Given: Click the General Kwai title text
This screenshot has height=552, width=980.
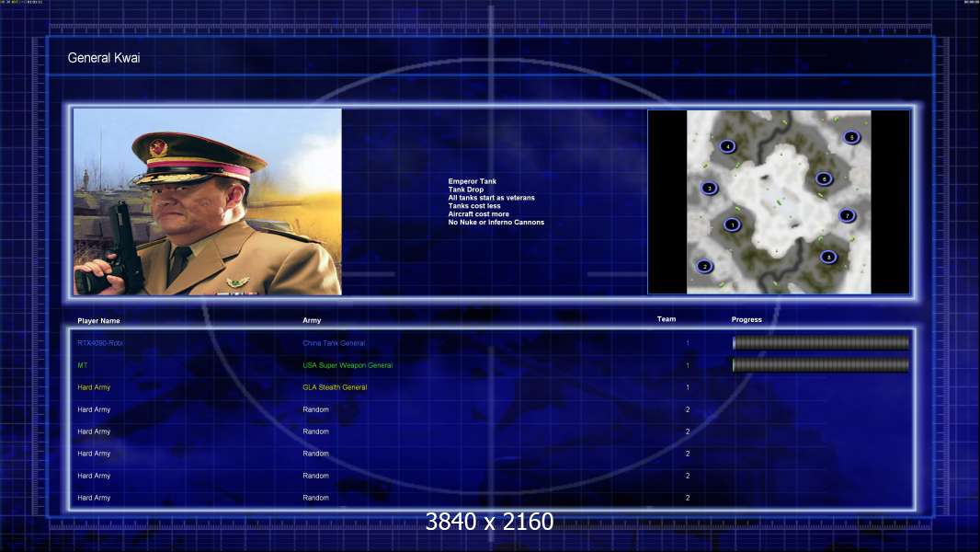Looking at the screenshot, I should pos(104,58).
